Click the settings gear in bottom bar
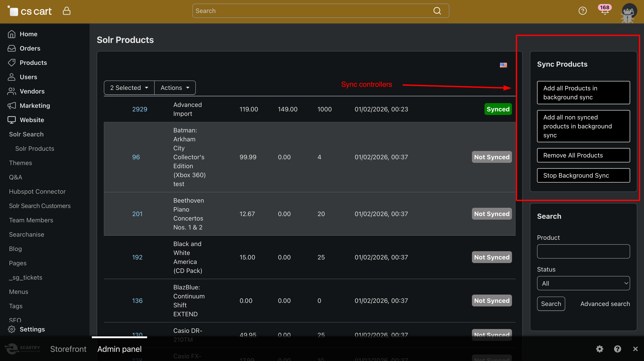Viewport: 644px width, 361px height. pos(599,349)
